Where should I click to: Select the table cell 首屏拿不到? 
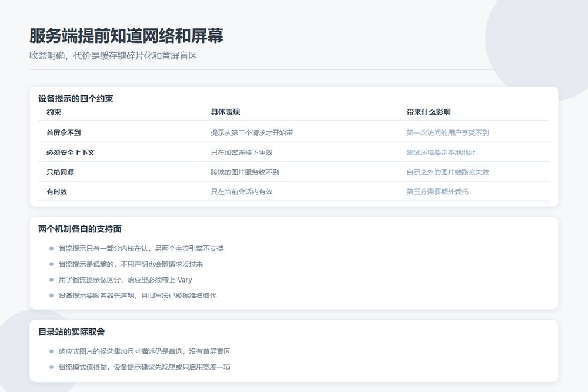click(x=64, y=132)
